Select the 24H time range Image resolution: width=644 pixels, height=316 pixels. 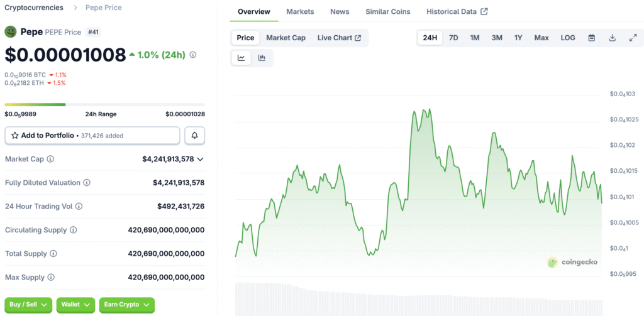coord(430,38)
